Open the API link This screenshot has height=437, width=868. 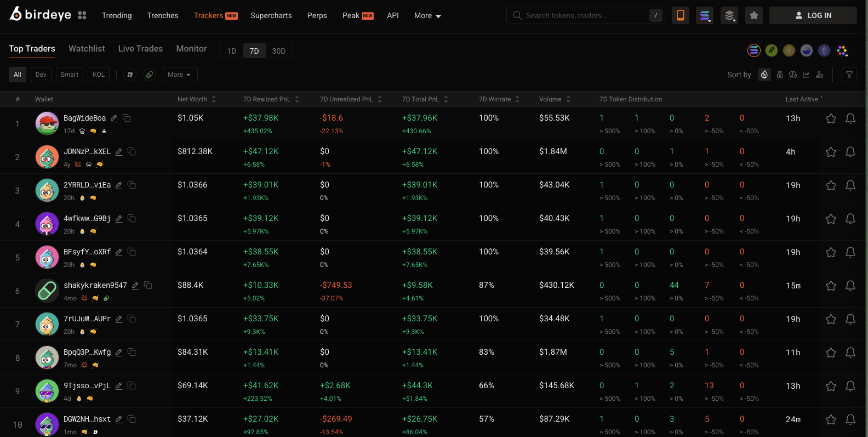pyautogui.click(x=393, y=15)
